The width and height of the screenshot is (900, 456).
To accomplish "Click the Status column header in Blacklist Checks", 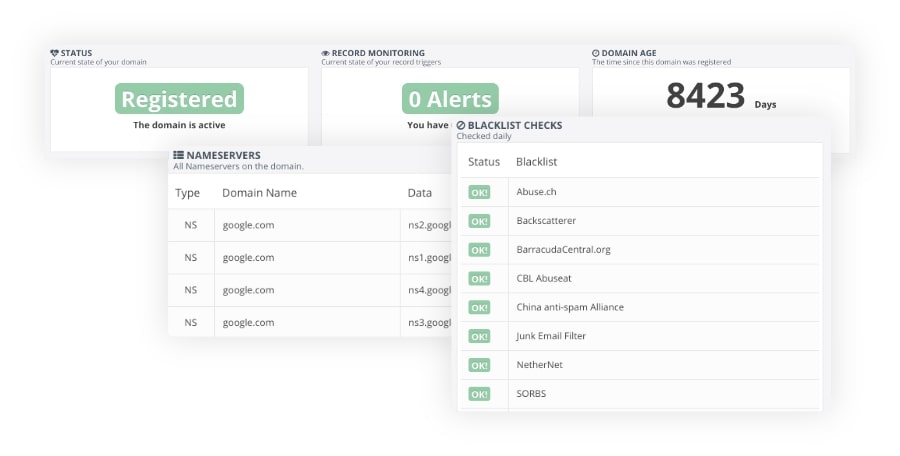I will coord(484,162).
